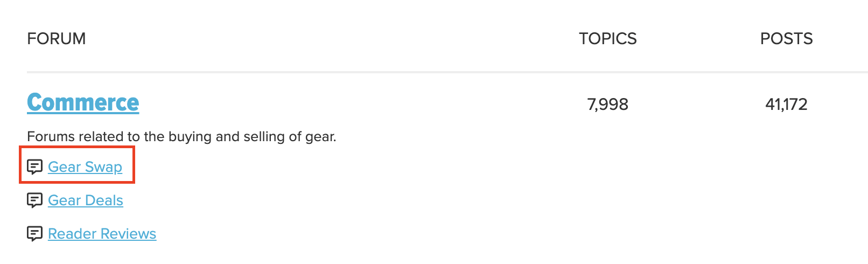Click the sentence about buying and selling gear
The width and height of the screenshot is (868, 264).
point(181,136)
